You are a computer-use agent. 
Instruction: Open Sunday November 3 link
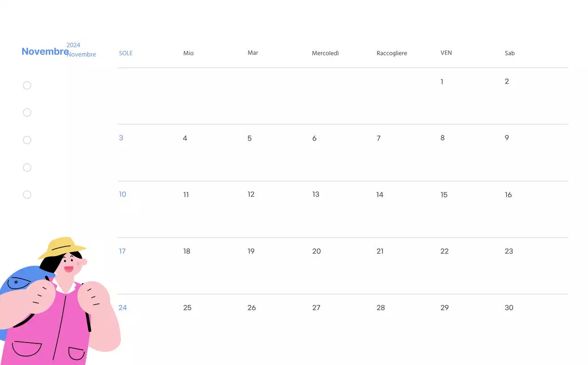[121, 137]
